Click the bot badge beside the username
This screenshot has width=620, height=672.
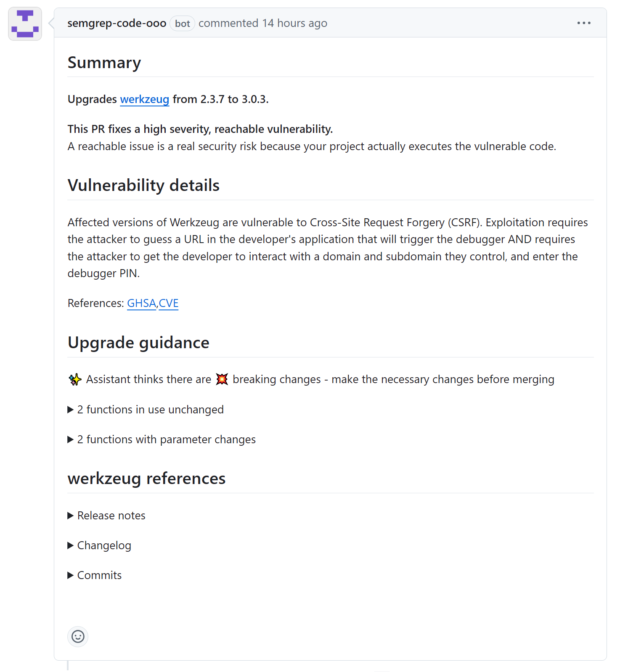coord(182,24)
